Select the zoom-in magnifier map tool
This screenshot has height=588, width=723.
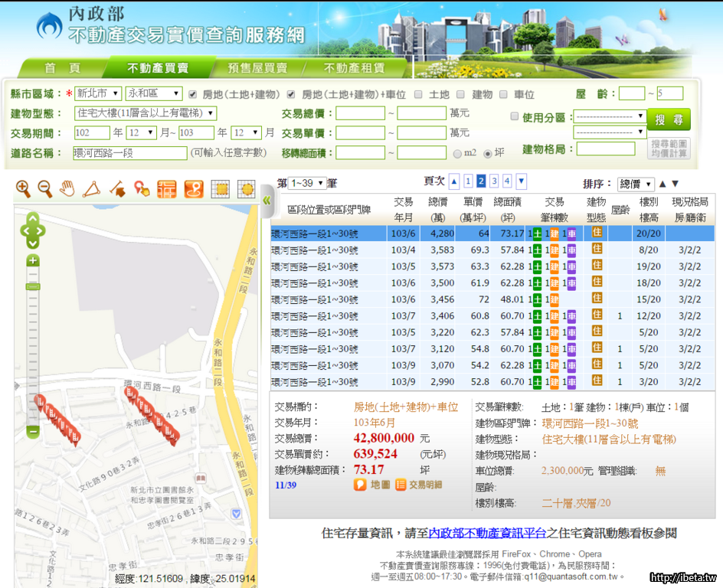pyautogui.click(x=24, y=188)
